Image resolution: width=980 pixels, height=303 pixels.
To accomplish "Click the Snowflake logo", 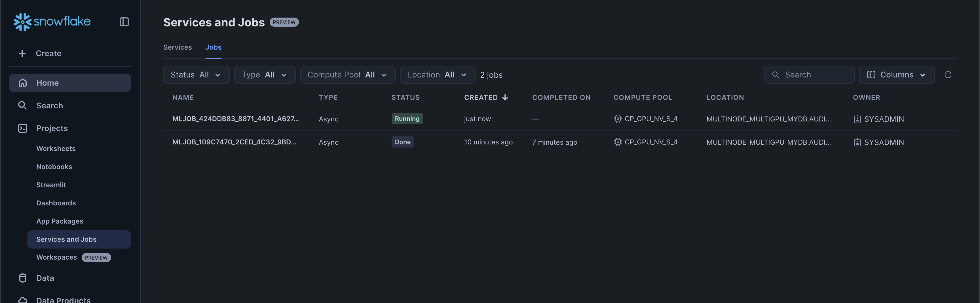I will (52, 22).
